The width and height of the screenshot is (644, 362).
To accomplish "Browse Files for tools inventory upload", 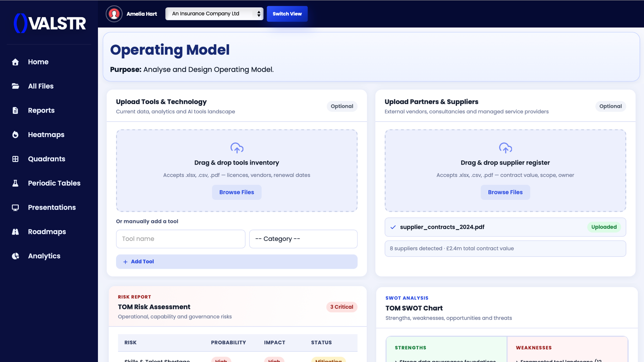I will click(x=237, y=192).
